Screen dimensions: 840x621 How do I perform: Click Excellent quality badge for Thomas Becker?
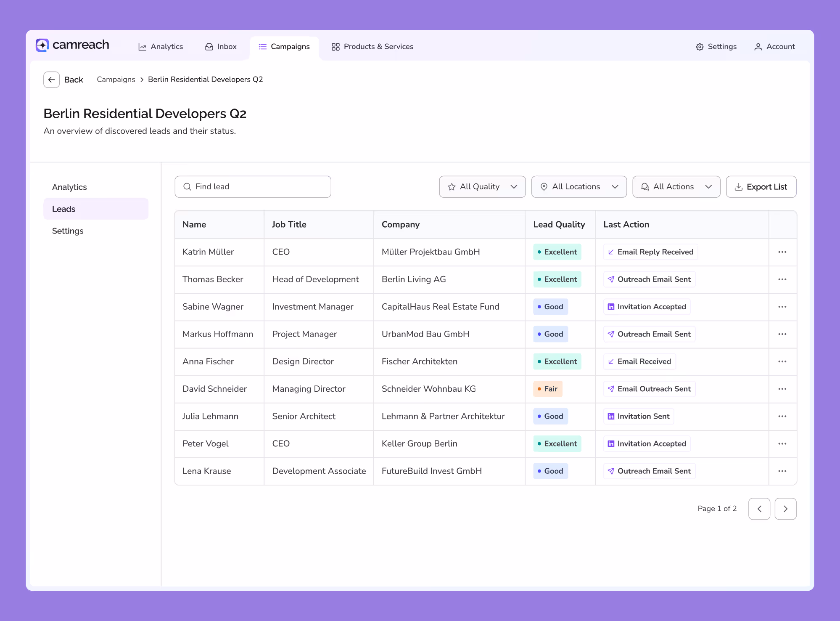point(557,279)
